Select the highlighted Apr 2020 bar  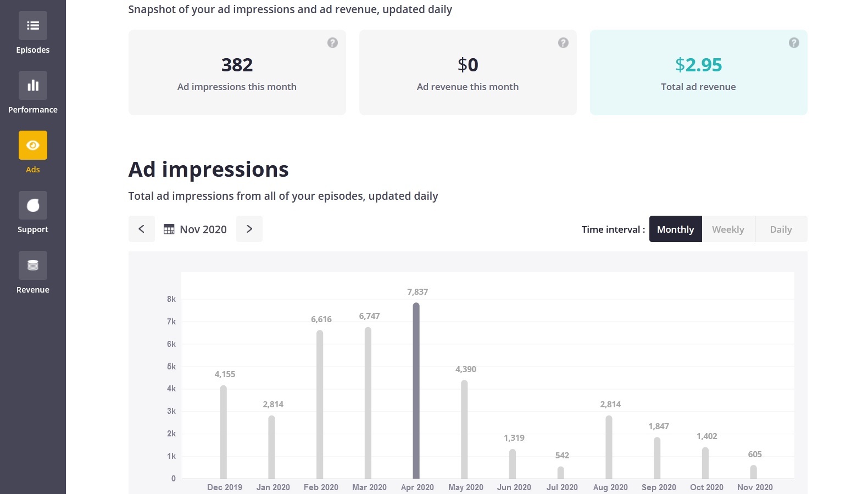click(x=416, y=391)
